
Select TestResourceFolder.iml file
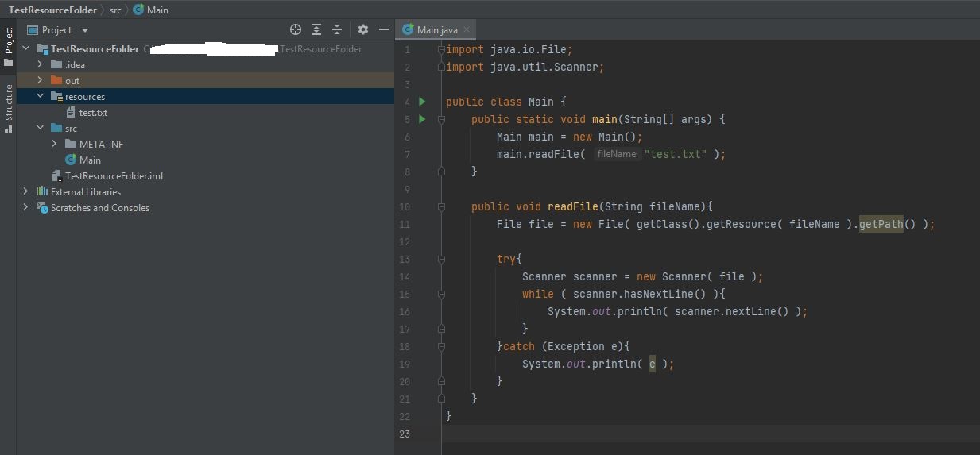click(205, 175)
